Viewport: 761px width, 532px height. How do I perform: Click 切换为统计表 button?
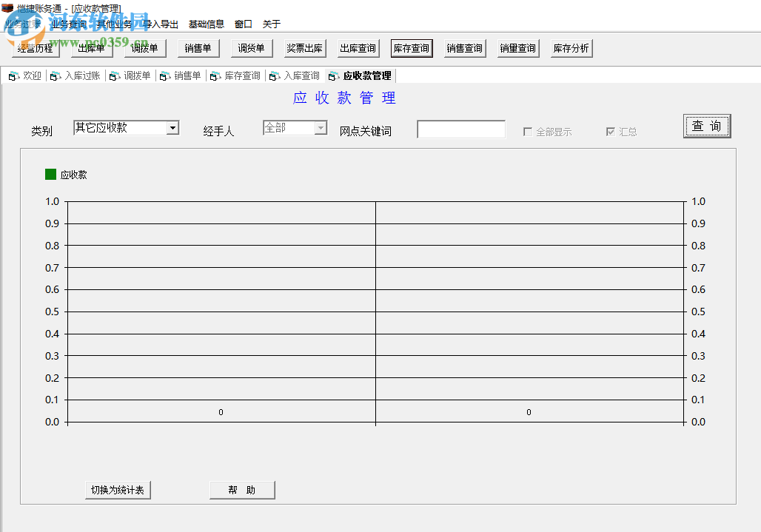(118, 491)
